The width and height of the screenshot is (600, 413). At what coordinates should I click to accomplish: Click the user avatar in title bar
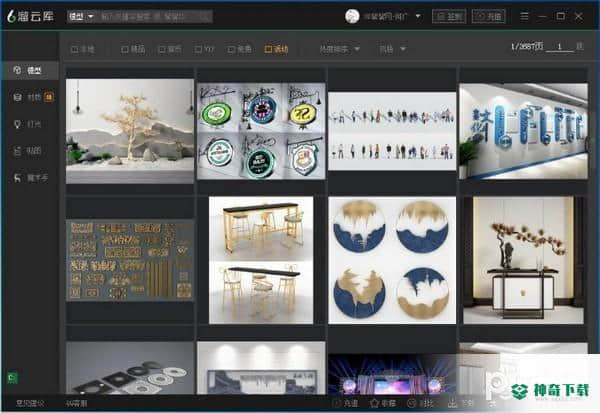pyautogui.click(x=352, y=16)
